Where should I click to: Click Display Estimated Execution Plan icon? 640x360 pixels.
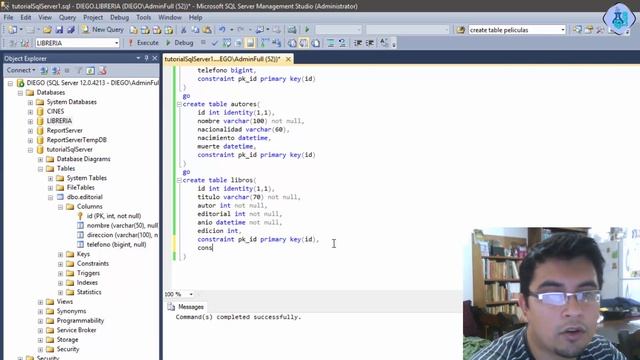point(227,43)
